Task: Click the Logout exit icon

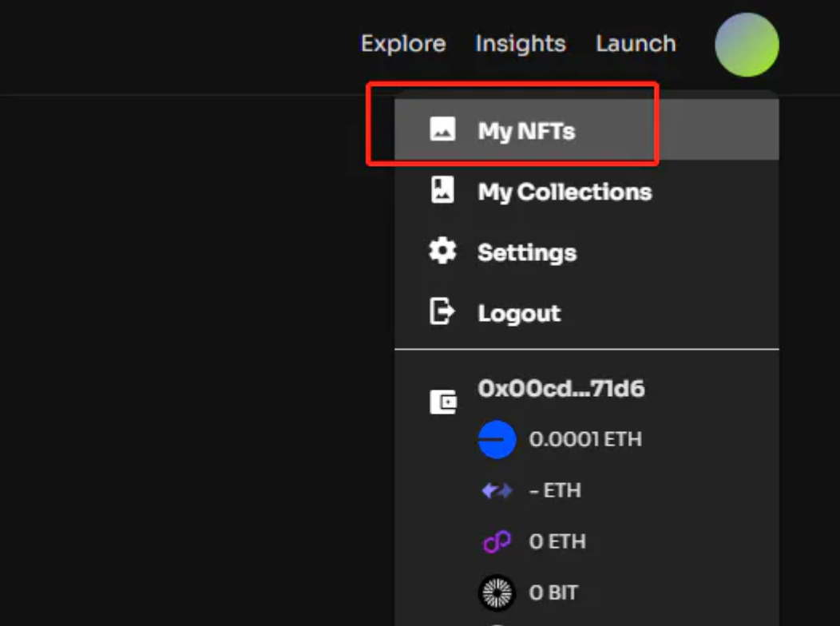Action: [442, 311]
